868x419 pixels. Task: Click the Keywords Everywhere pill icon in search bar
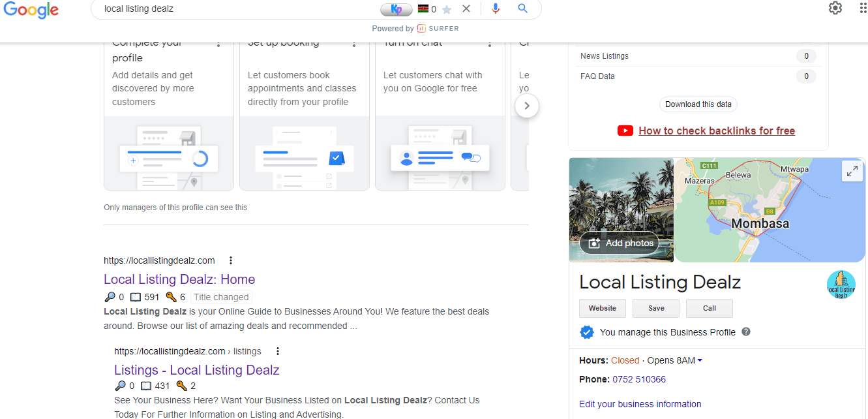pyautogui.click(x=397, y=10)
